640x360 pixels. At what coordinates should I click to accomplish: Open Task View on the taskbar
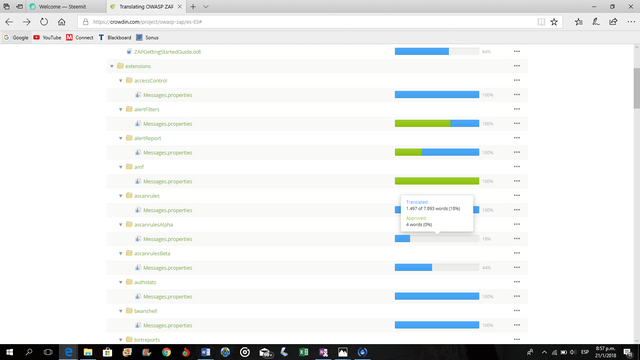click(48, 352)
